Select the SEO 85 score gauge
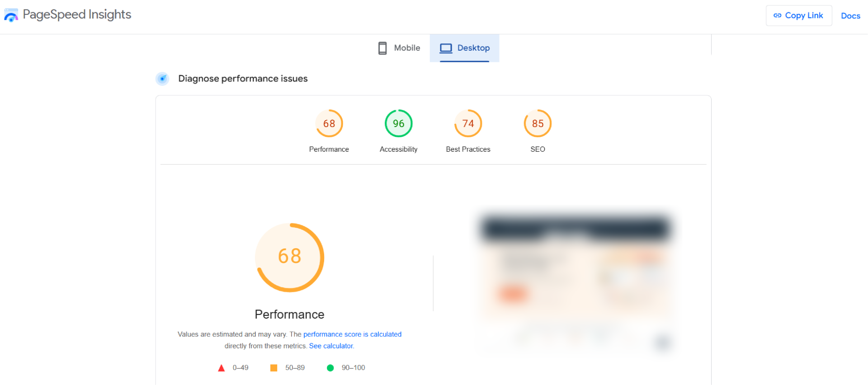Image resolution: width=868 pixels, height=385 pixels. pos(538,123)
